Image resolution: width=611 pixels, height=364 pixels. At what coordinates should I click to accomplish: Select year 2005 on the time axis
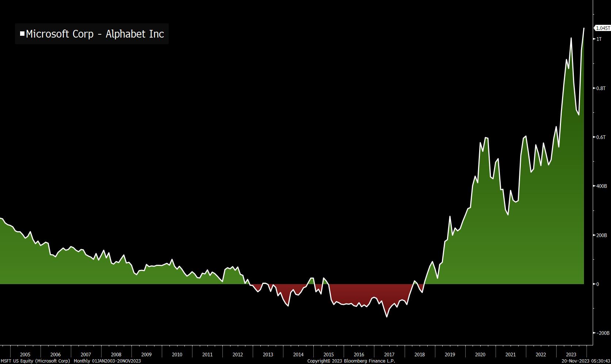[x=25, y=355]
